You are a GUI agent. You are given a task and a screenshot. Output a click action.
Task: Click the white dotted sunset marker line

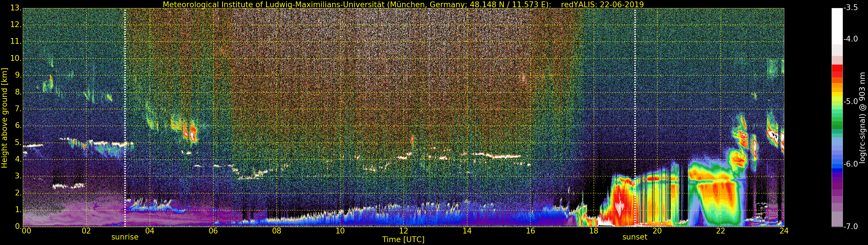click(635, 117)
